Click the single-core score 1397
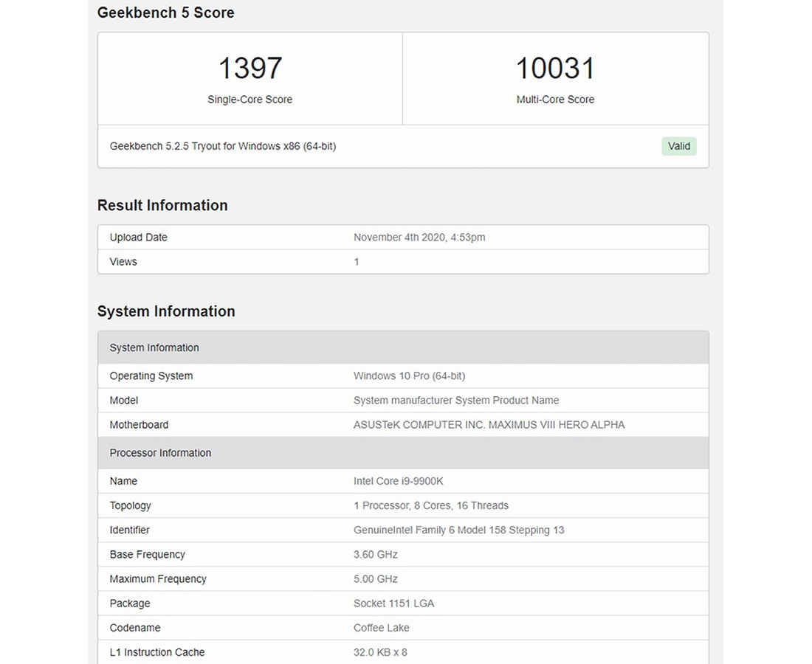The width and height of the screenshot is (812, 664). (x=250, y=69)
